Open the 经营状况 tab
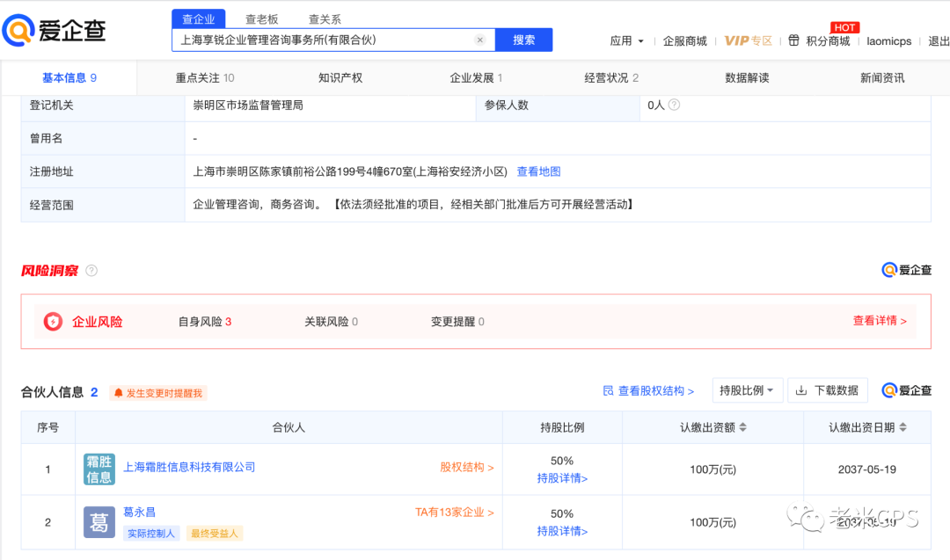 (x=611, y=77)
